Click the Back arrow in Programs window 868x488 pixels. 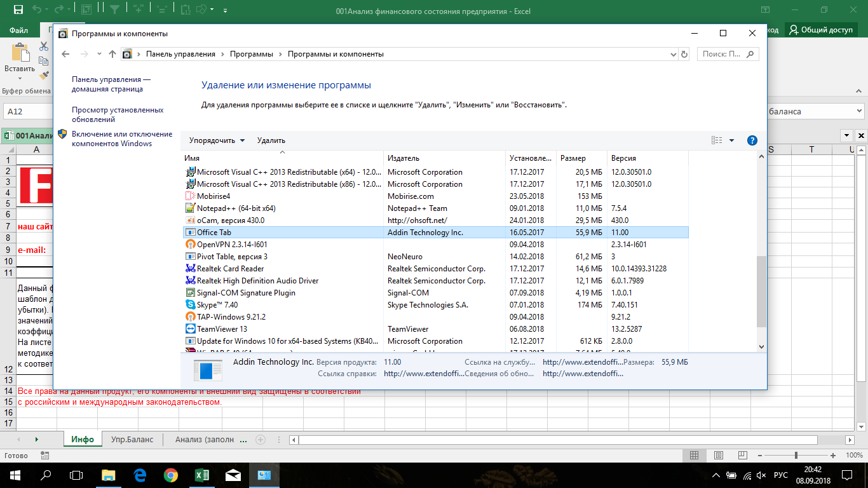[x=65, y=55]
